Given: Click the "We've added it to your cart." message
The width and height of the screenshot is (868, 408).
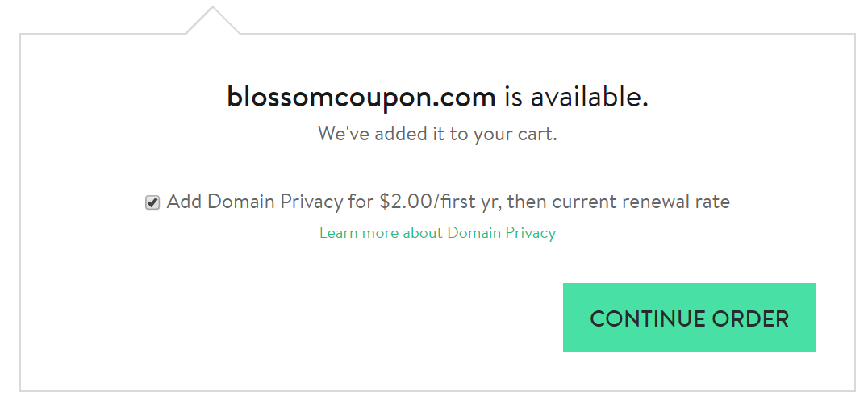Looking at the screenshot, I should pyautogui.click(x=437, y=134).
